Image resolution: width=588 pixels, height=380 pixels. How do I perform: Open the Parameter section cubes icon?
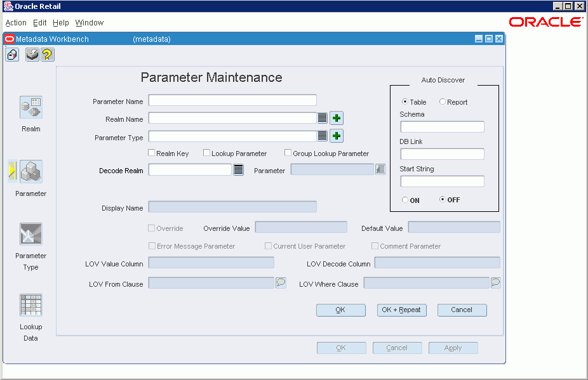tap(30, 172)
